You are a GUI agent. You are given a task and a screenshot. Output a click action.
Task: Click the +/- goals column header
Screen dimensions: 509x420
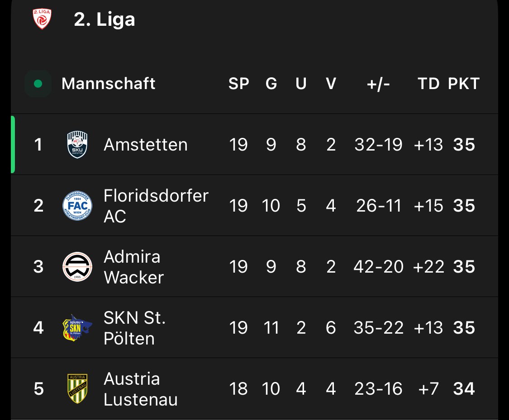coord(379,84)
